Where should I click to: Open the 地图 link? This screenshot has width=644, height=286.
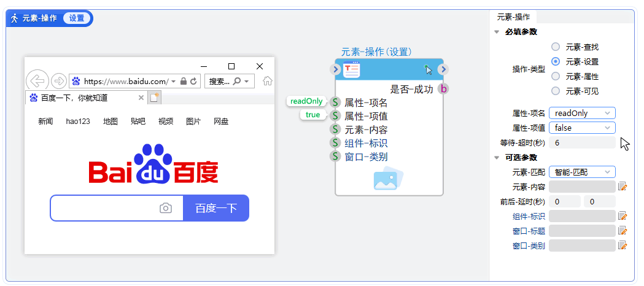tap(111, 122)
